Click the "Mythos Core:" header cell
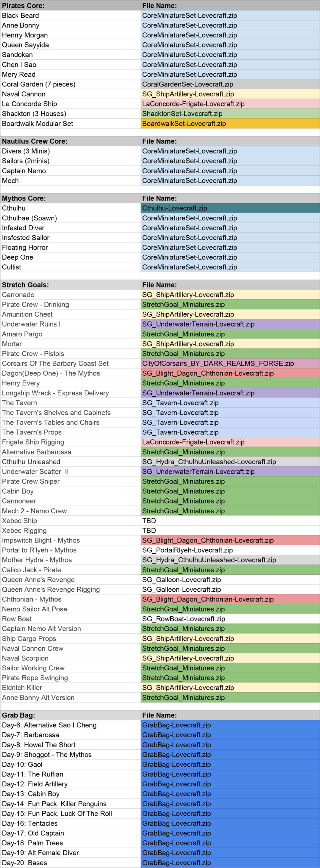This screenshot has width=320, height=868. click(71, 198)
